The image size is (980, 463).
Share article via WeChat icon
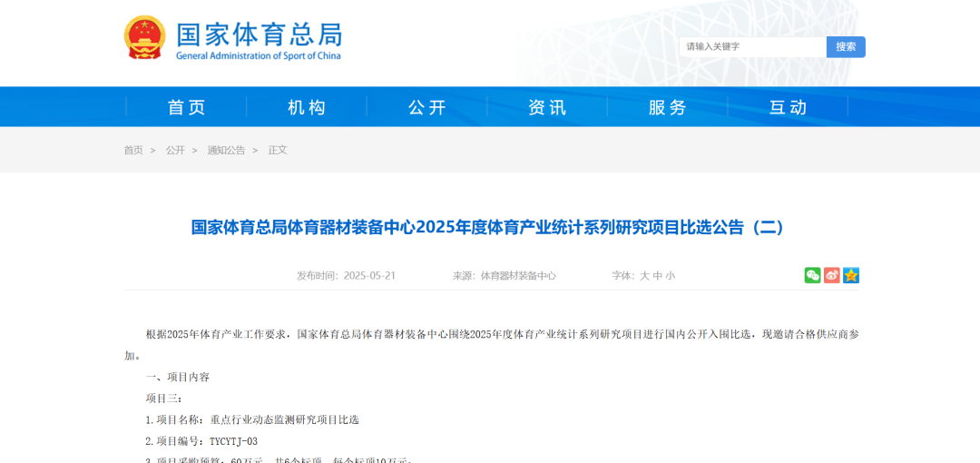[x=812, y=275]
